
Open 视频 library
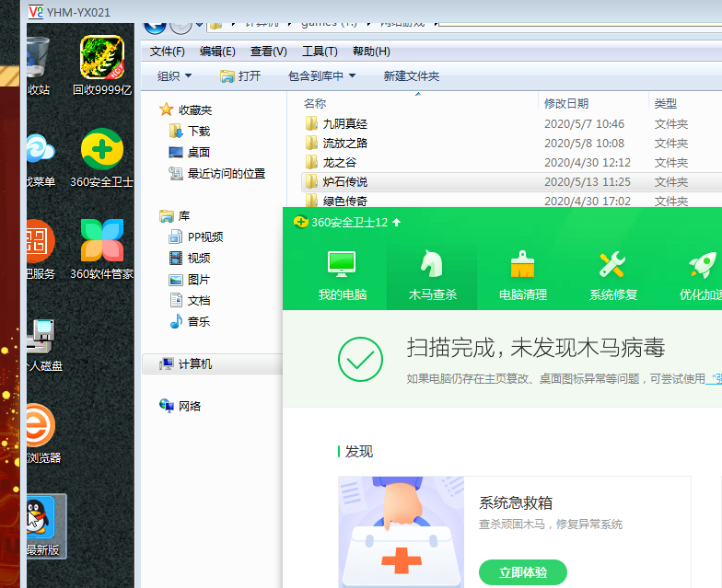click(x=190, y=258)
